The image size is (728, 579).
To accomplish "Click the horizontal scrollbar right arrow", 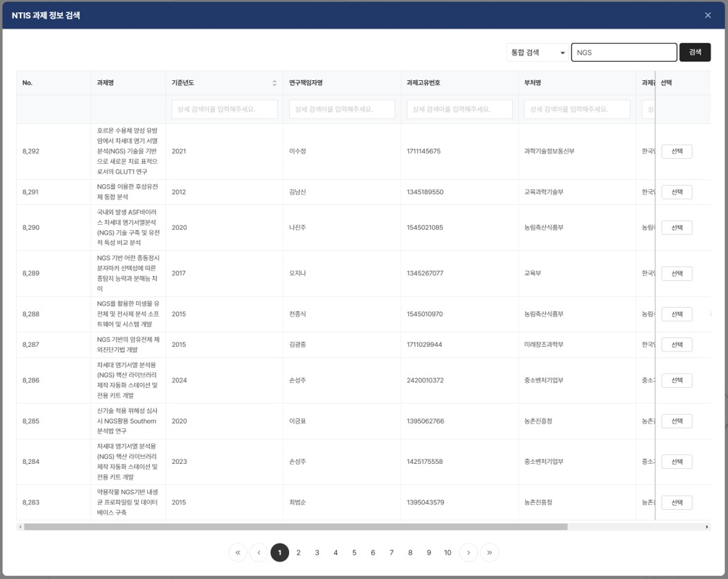I will 707,527.
